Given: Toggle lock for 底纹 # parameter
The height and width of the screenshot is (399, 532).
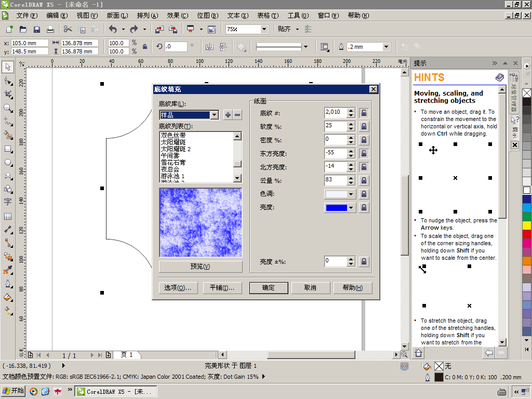Looking at the screenshot, I should tap(364, 113).
